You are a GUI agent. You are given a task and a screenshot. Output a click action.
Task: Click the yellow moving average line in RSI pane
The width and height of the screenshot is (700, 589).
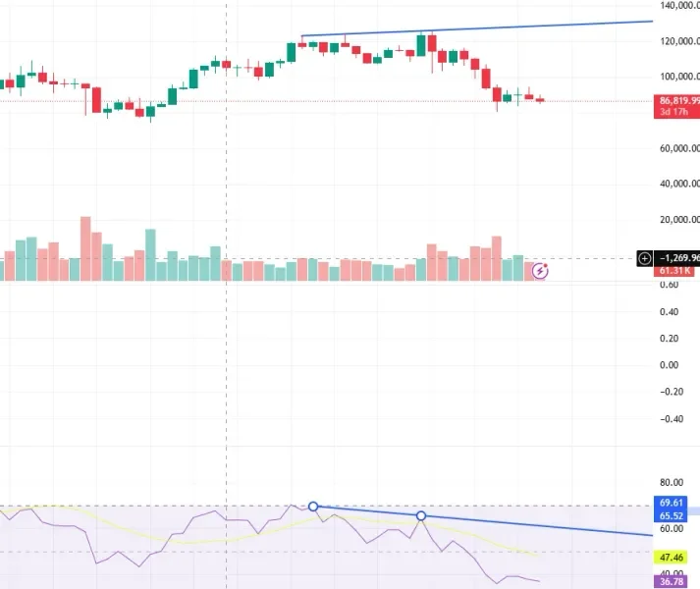[x=196, y=541]
